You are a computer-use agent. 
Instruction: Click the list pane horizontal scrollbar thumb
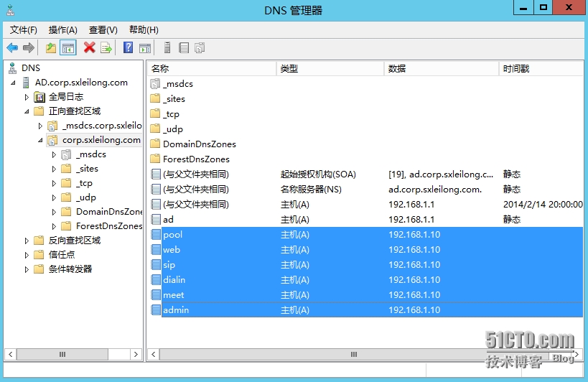[x=354, y=354]
